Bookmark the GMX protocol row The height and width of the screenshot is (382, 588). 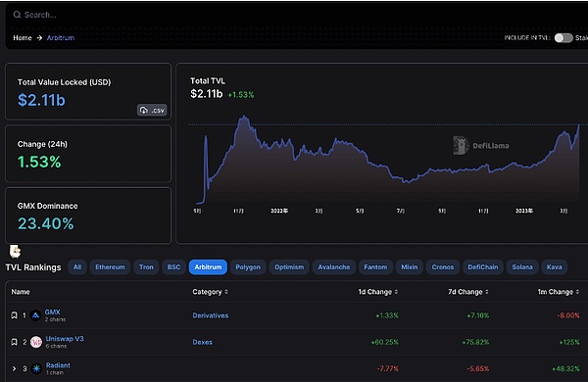click(x=14, y=315)
